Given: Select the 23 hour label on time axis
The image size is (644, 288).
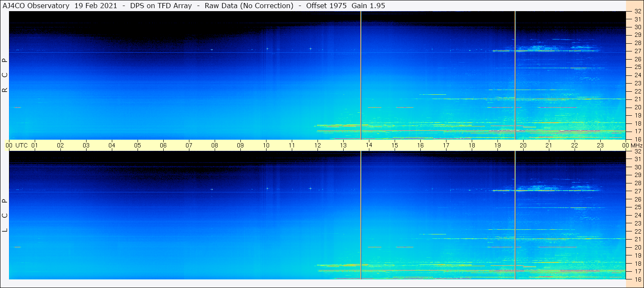Looking at the screenshot, I should point(600,145).
